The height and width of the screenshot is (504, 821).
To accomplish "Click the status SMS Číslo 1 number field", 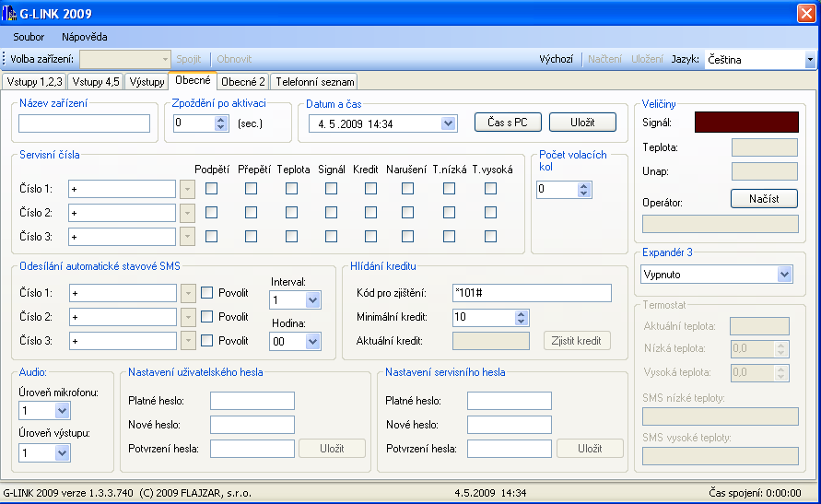I will [x=123, y=293].
